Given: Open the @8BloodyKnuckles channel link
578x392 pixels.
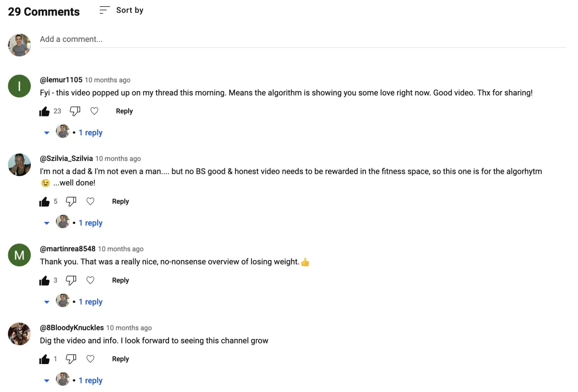Looking at the screenshot, I should point(72,327).
